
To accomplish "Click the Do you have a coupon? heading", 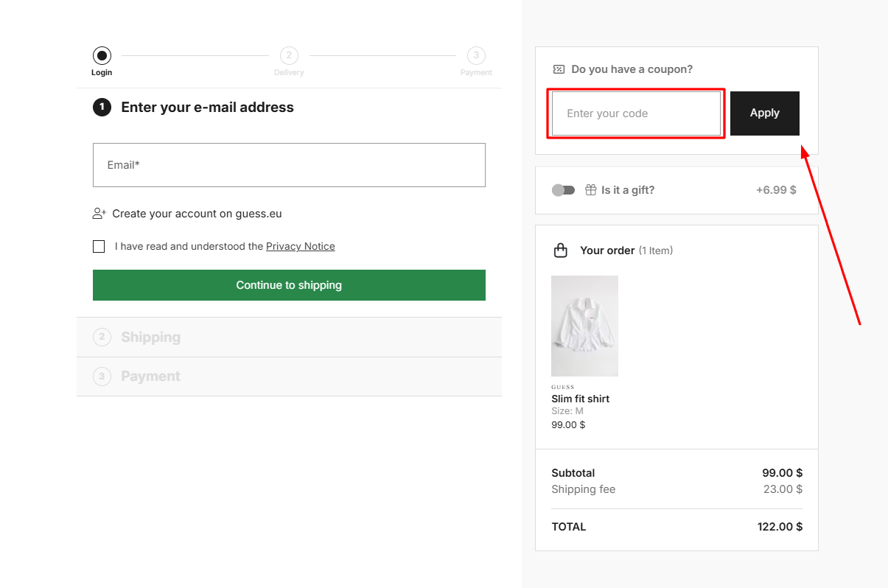I will (x=632, y=69).
